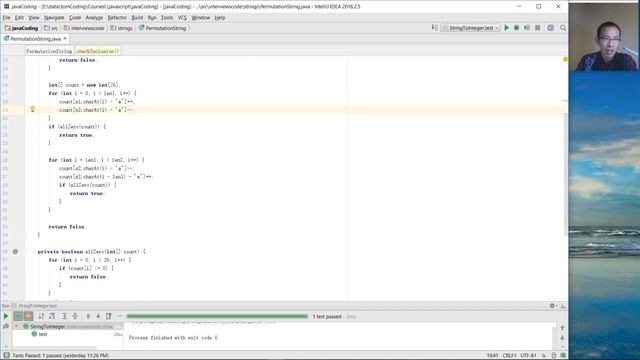The width and height of the screenshot is (640, 360).
Task: Expand all test nodes in the Run panel
Action: pyautogui.click(x=64, y=316)
